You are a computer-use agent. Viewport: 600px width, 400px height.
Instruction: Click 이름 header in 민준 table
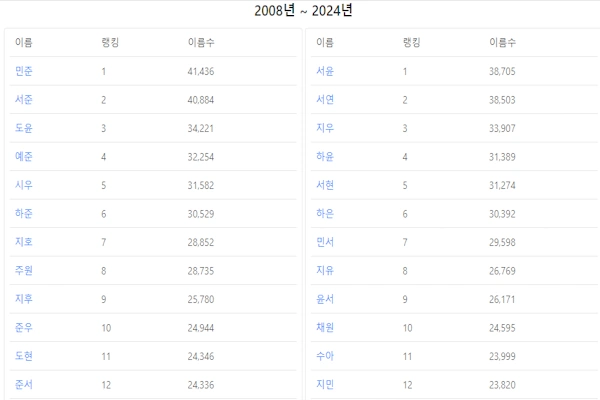pyautogui.click(x=24, y=42)
